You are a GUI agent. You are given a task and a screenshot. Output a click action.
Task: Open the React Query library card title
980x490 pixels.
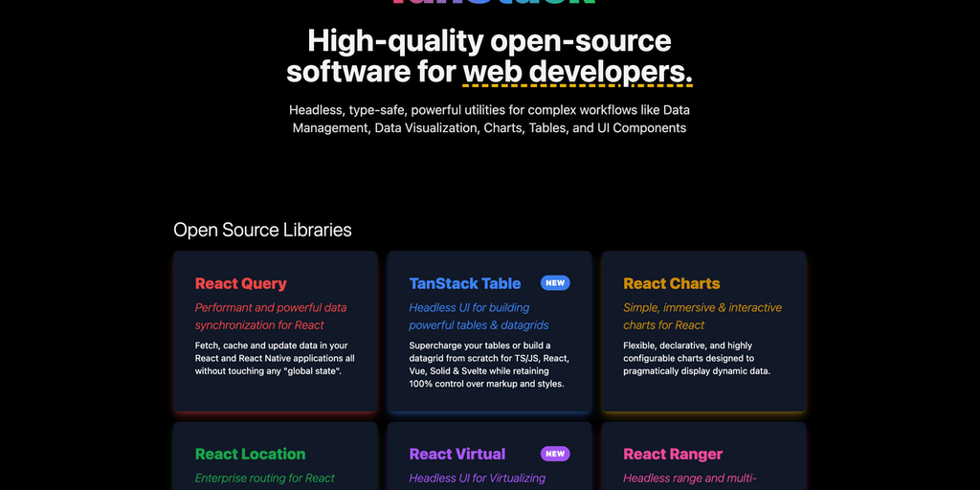[240, 283]
